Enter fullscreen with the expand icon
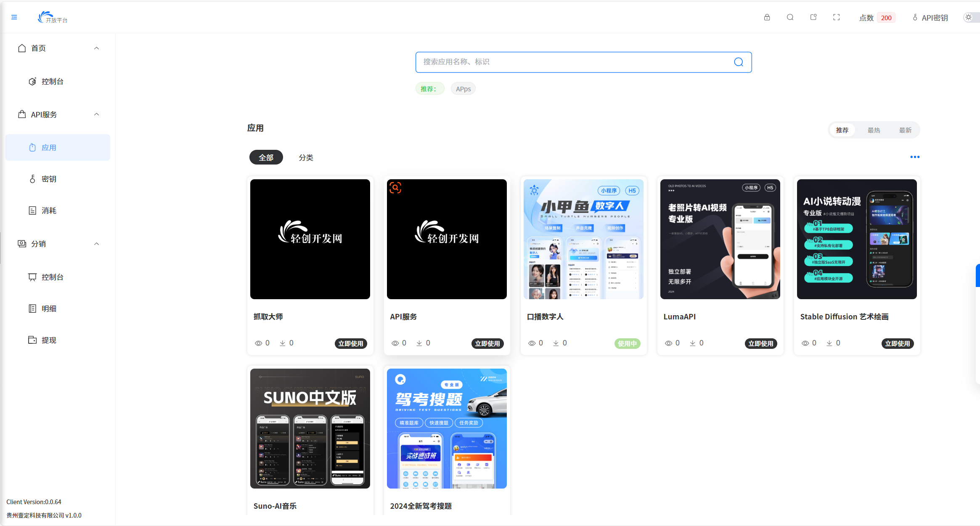980x526 pixels. [837, 17]
